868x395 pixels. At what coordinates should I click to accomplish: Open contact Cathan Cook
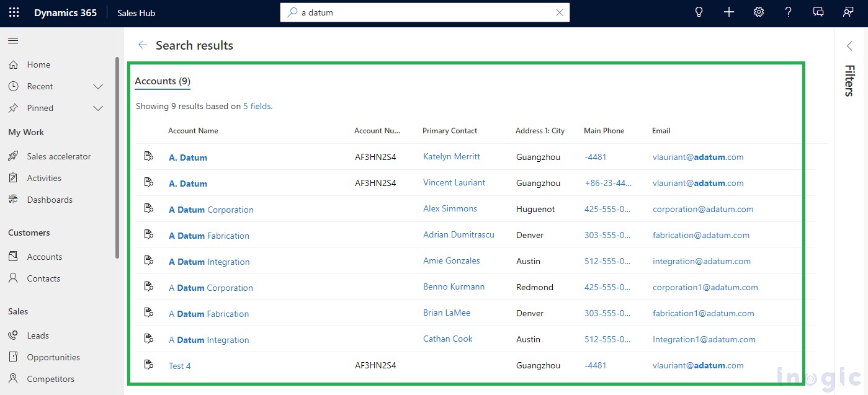click(x=448, y=339)
